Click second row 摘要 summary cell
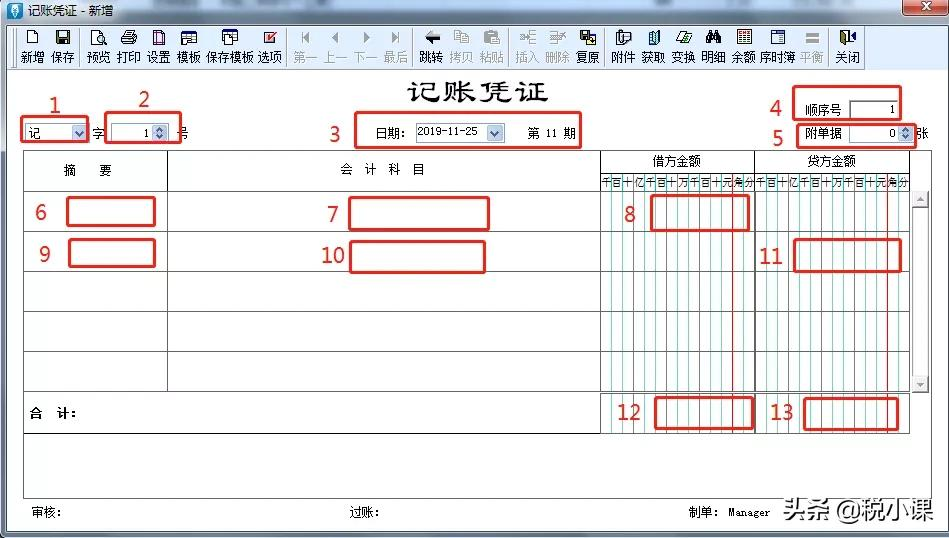The height and width of the screenshot is (538, 949). (96, 252)
